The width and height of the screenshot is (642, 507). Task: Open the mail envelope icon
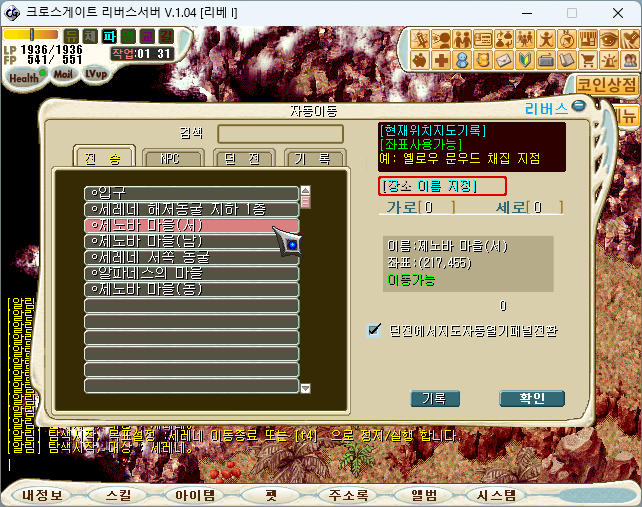click(x=504, y=60)
